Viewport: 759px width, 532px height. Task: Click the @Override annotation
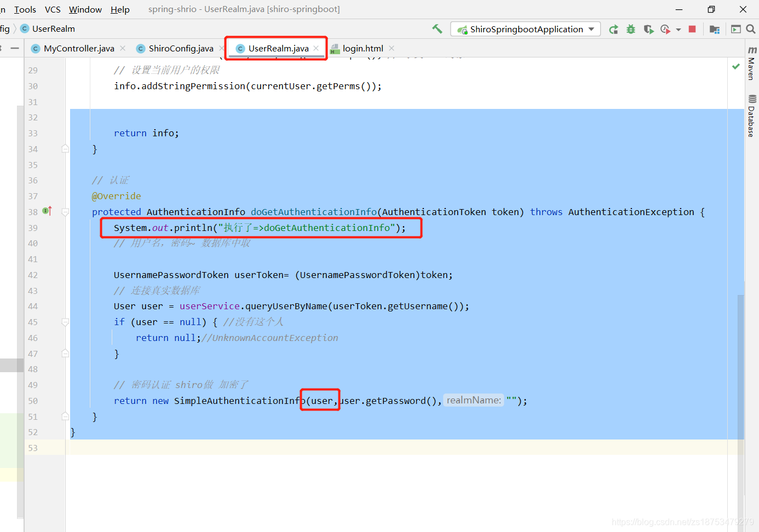116,196
